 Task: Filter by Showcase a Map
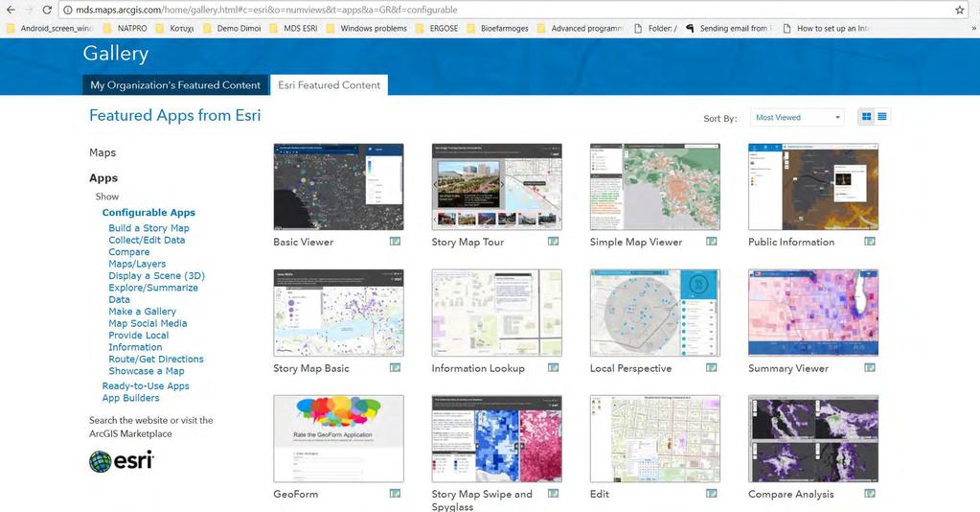tap(147, 371)
